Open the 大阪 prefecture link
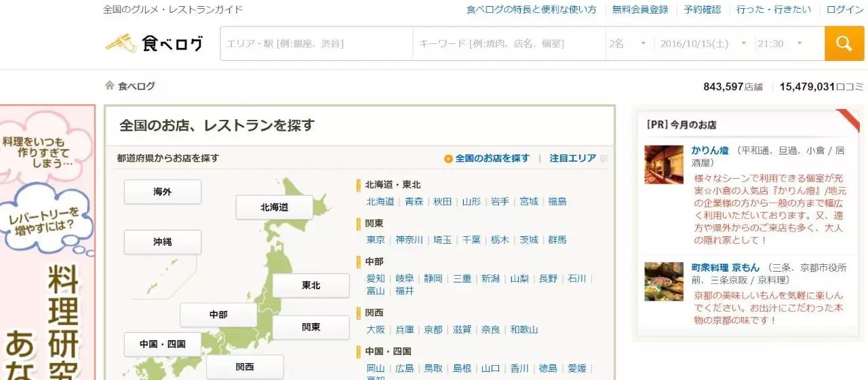Viewport: 868px width, 380px height. point(376,330)
